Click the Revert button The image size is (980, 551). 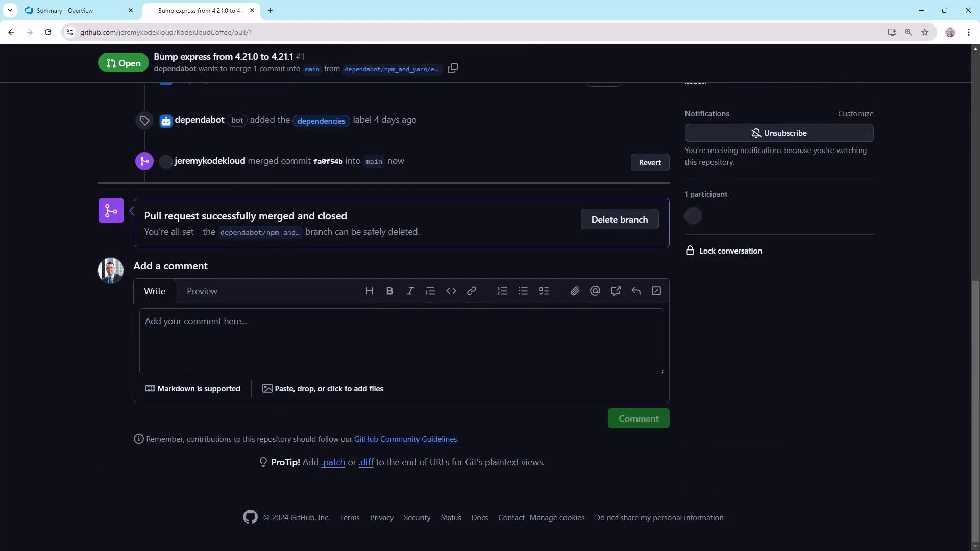(x=649, y=162)
